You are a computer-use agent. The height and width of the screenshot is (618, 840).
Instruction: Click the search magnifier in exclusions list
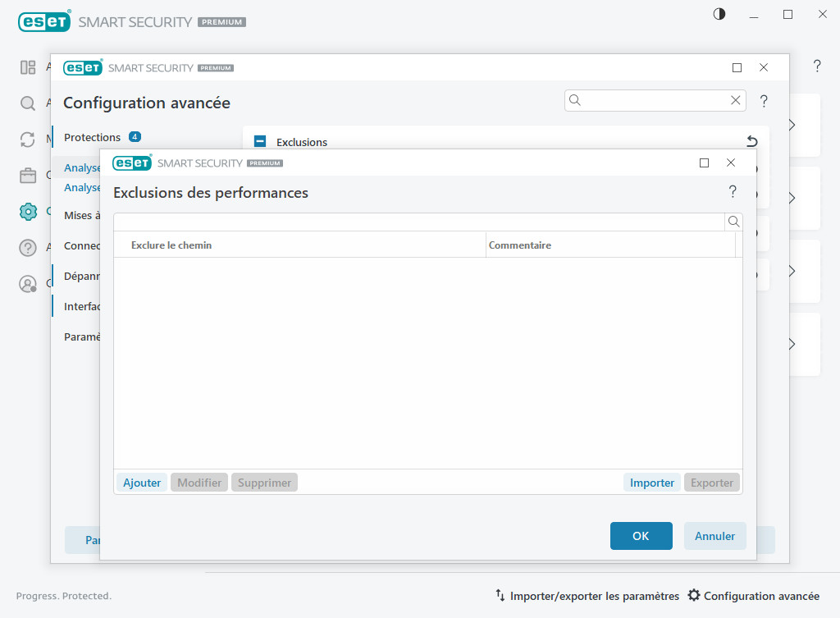coord(733,222)
